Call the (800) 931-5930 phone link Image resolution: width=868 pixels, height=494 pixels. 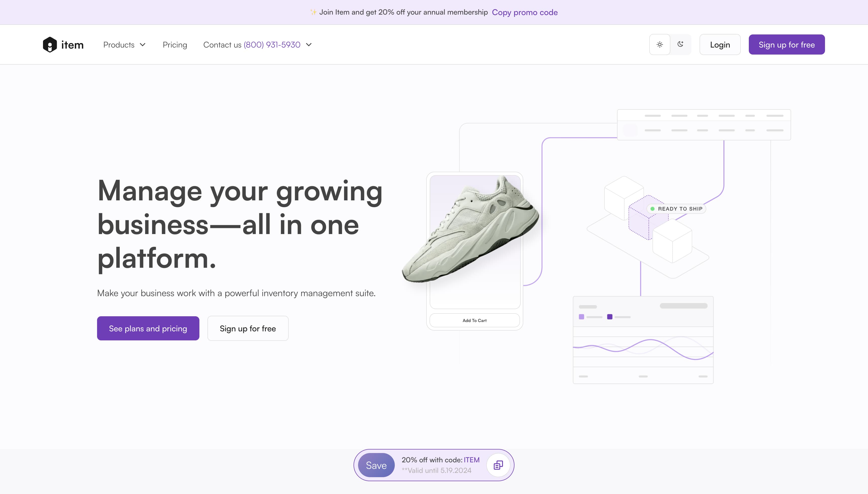coord(272,45)
